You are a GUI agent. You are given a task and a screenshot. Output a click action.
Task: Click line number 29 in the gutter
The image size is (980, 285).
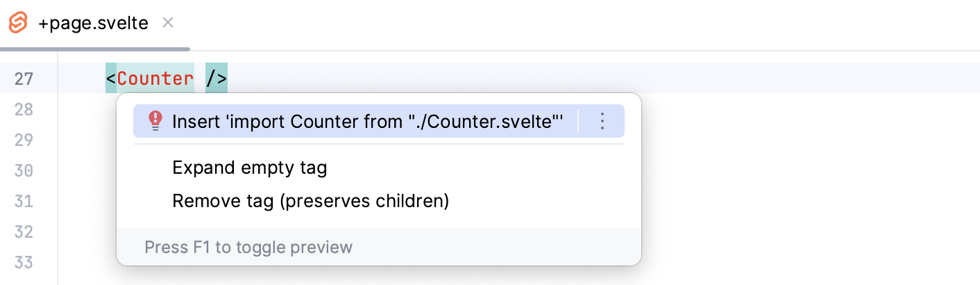24,140
